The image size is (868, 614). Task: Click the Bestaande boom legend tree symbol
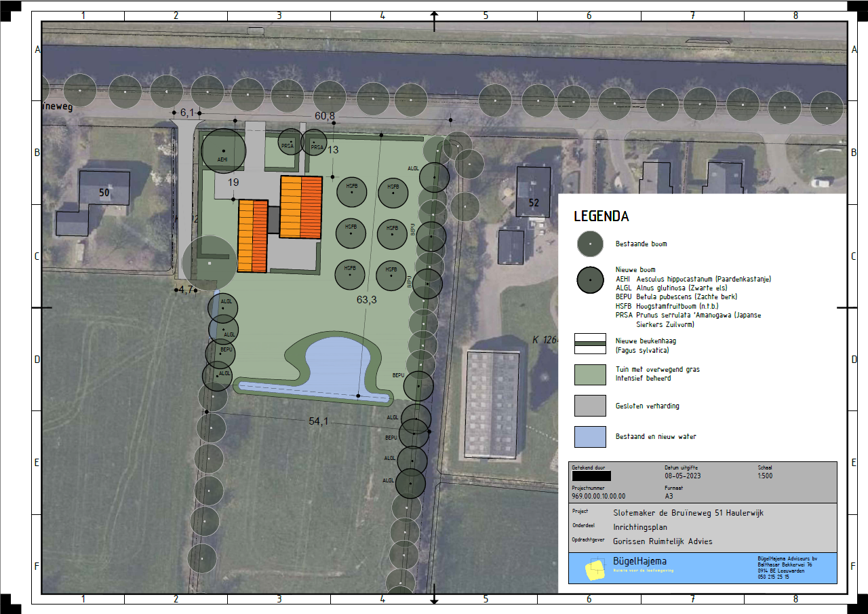pos(590,244)
